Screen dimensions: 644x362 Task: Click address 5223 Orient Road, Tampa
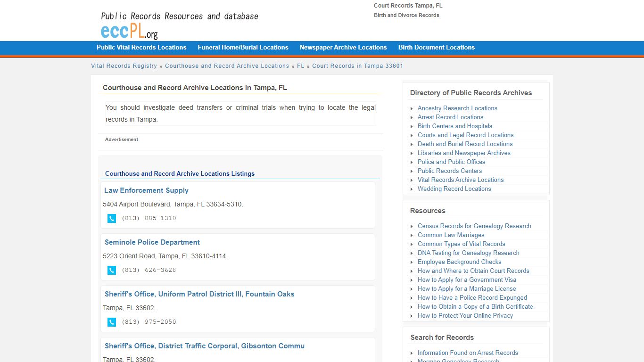pos(165,256)
